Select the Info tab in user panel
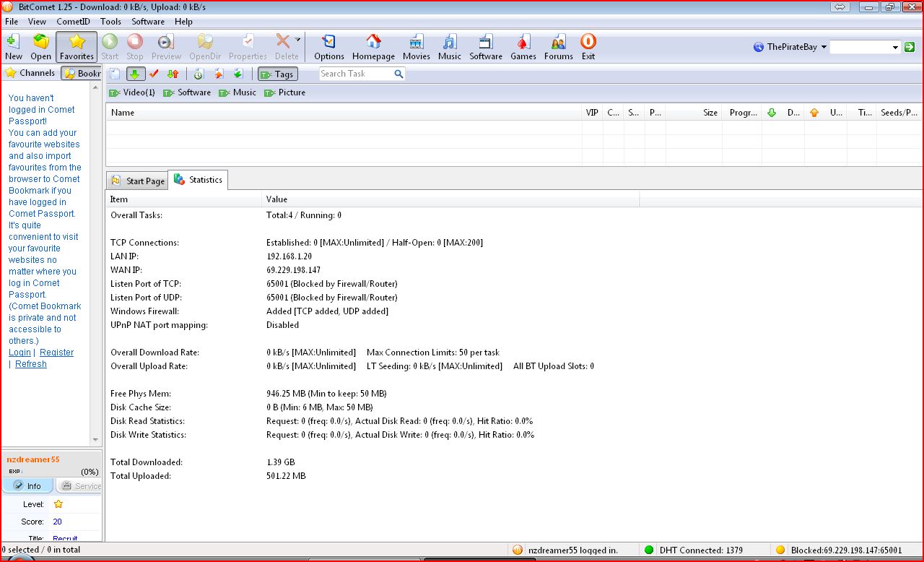This screenshot has width=924, height=562. click(x=27, y=486)
